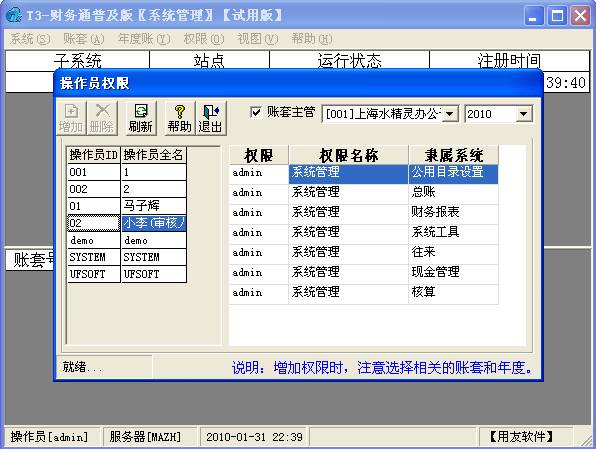Select the 系统工具 permission row

(x=364, y=233)
